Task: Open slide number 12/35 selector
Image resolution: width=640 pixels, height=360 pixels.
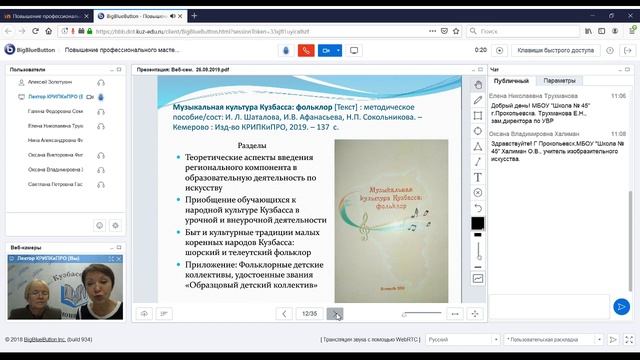Action: (x=309, y=314)
